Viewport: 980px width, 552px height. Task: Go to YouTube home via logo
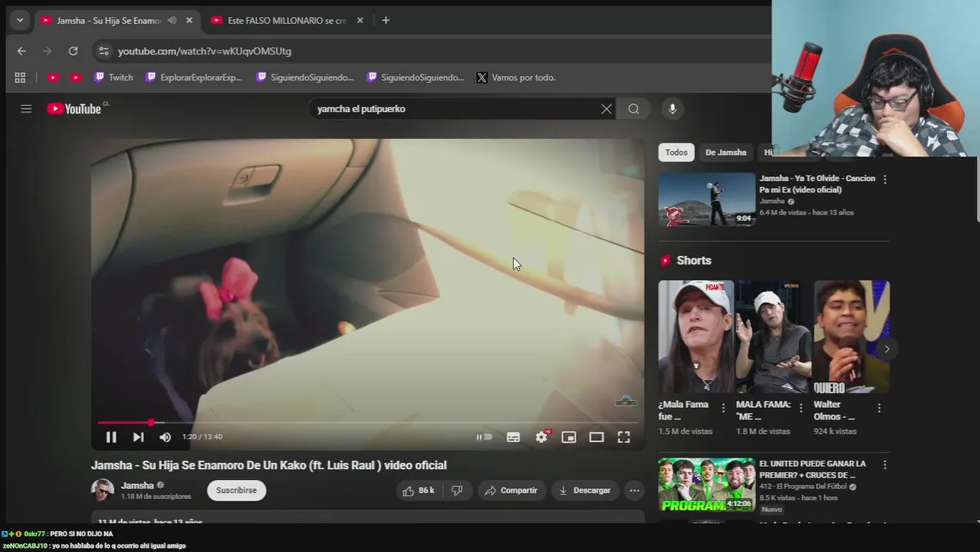point(74,109)
